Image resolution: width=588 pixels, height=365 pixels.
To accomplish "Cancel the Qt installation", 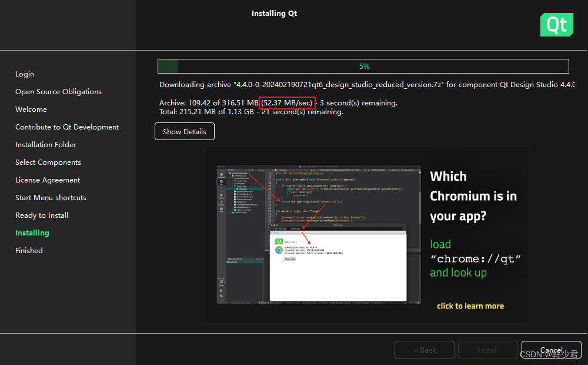I will 552,350.
